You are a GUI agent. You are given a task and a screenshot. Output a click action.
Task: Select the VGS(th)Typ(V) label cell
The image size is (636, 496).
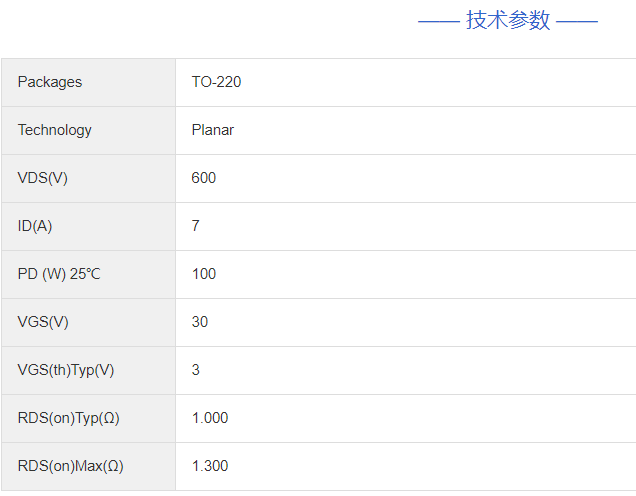[66, 370]
